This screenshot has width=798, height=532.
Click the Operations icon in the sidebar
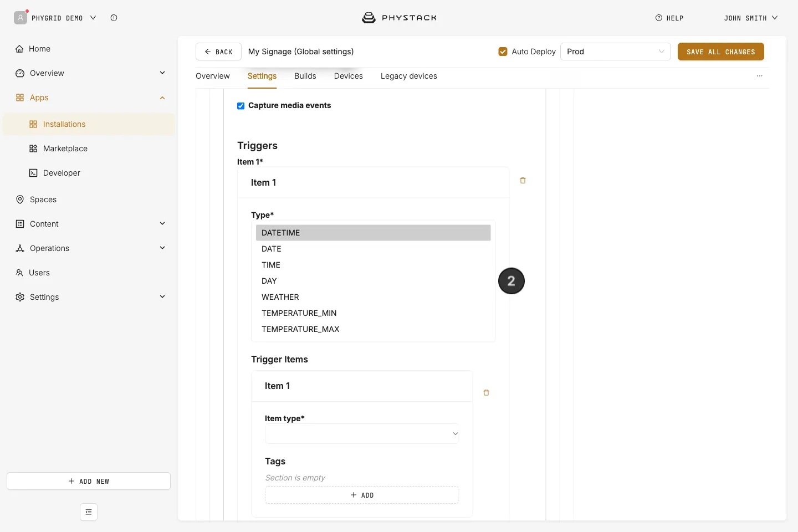coord(20,248)
